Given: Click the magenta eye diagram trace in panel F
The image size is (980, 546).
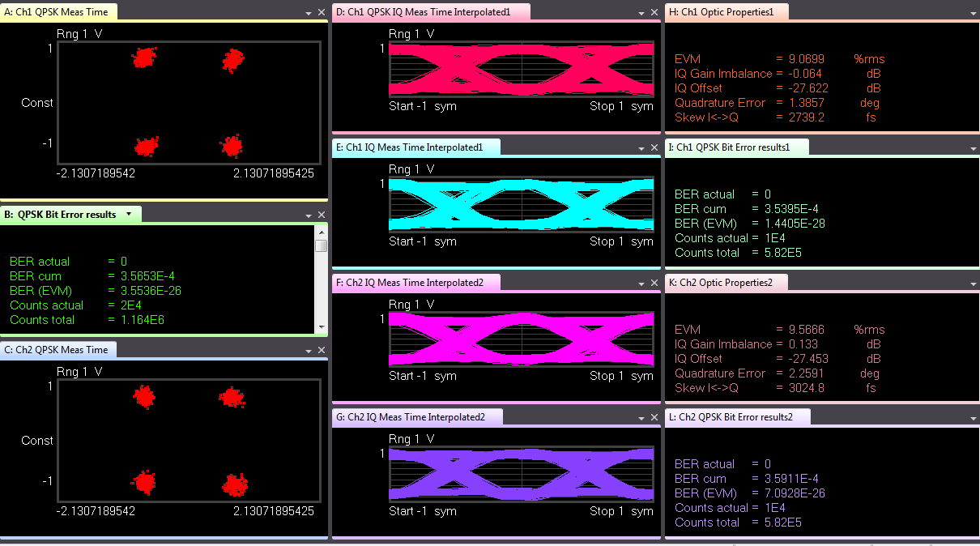Looking at the screenshot, I should point(521,340).
